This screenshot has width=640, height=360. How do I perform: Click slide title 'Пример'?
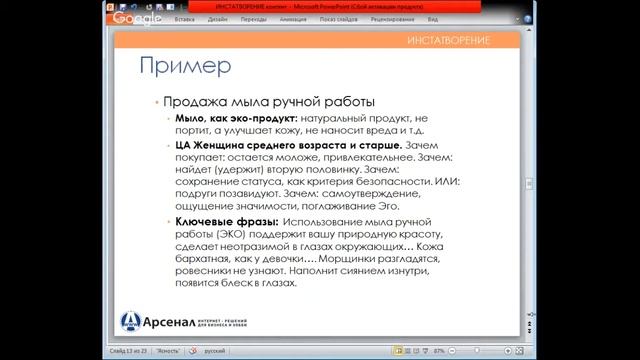pos(185,65)
